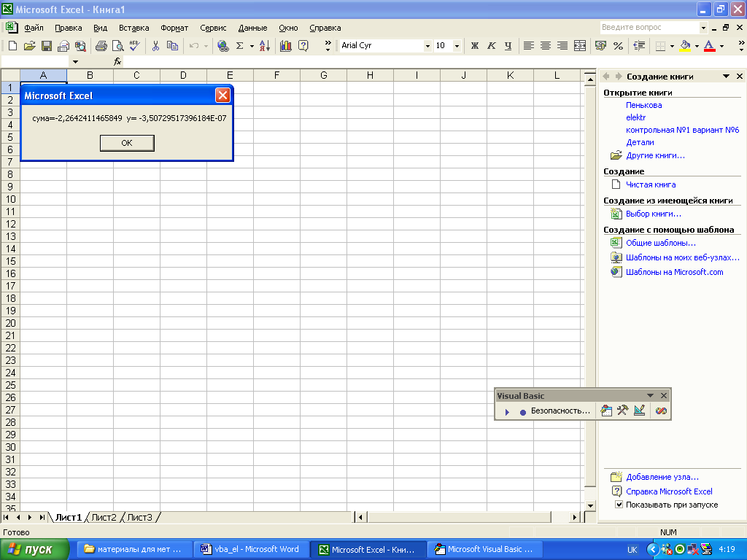Viewport: 747px width, 560px height.
Task: Toggle Design Mode icon on VB toolbar
Action: 639,411
